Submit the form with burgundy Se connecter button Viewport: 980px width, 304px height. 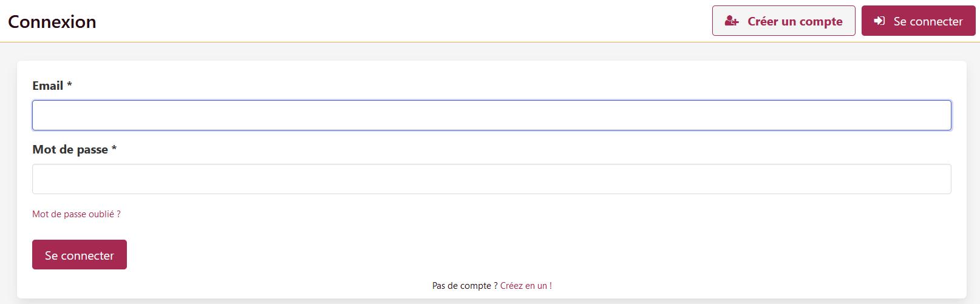[80, 255]
